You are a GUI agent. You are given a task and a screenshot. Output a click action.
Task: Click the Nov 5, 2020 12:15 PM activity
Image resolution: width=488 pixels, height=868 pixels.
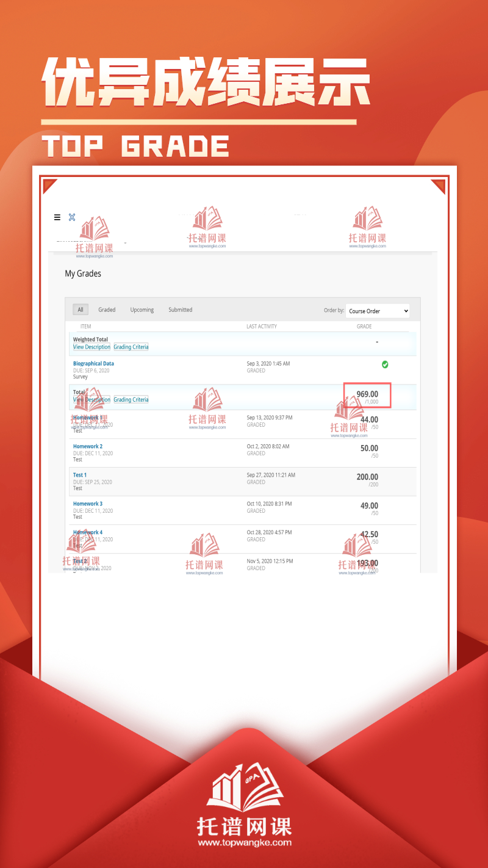pyautogui.click(x=270, y=561)
